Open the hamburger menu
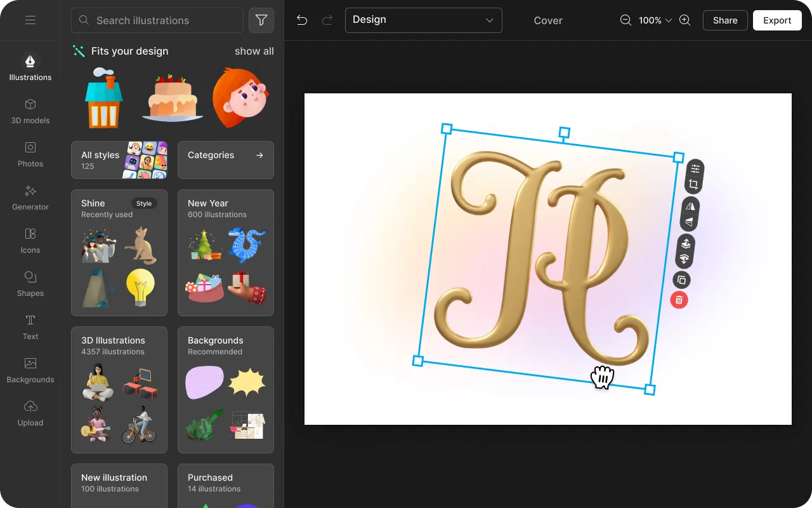 click(x=30, y=20)
